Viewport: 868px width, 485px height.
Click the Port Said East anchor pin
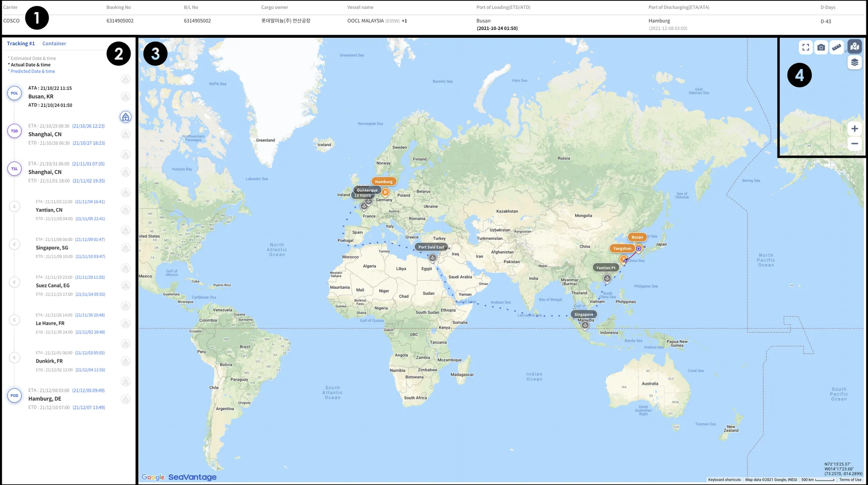432,258
